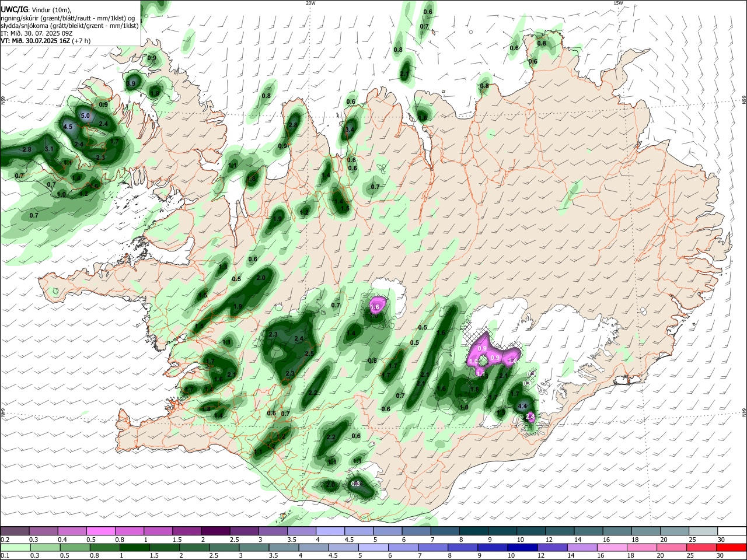The height and width of the screenshot is (560, 747).
Task: Select the 3.4 rainfall value on the map
Action: 350,129
